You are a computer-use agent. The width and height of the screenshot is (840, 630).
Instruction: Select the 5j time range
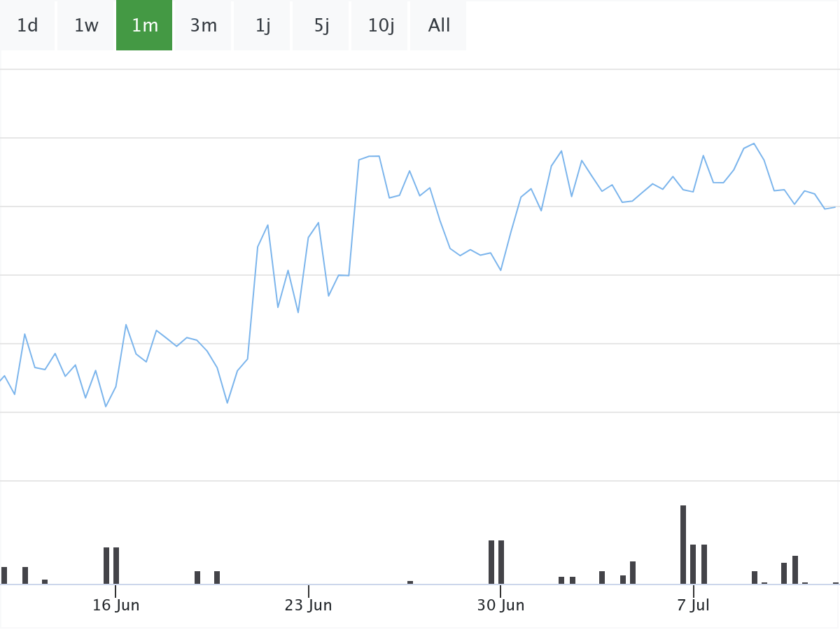click(x=321, y=26)
